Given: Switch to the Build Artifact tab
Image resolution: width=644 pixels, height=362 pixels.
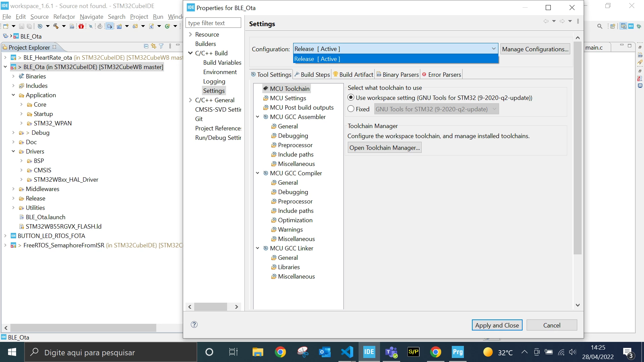Looking at the screenshot, I should [353, 75].
